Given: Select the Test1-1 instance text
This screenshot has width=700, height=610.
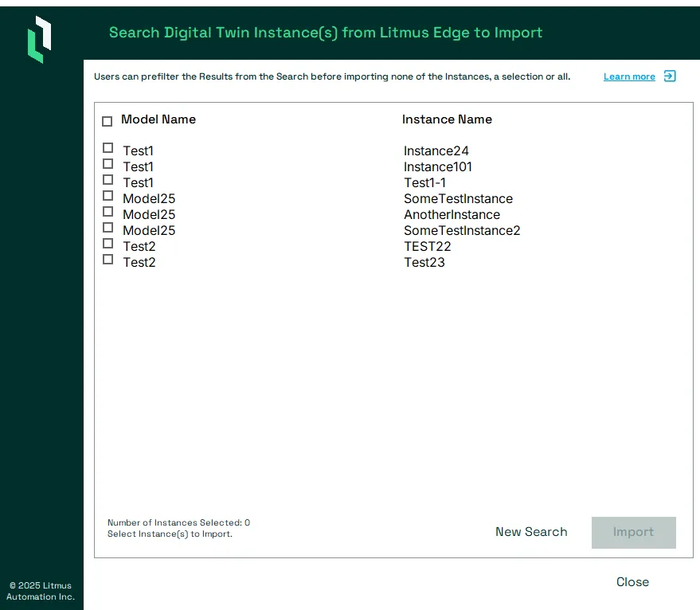Looking at the screenshot, I should coord(424,182).
